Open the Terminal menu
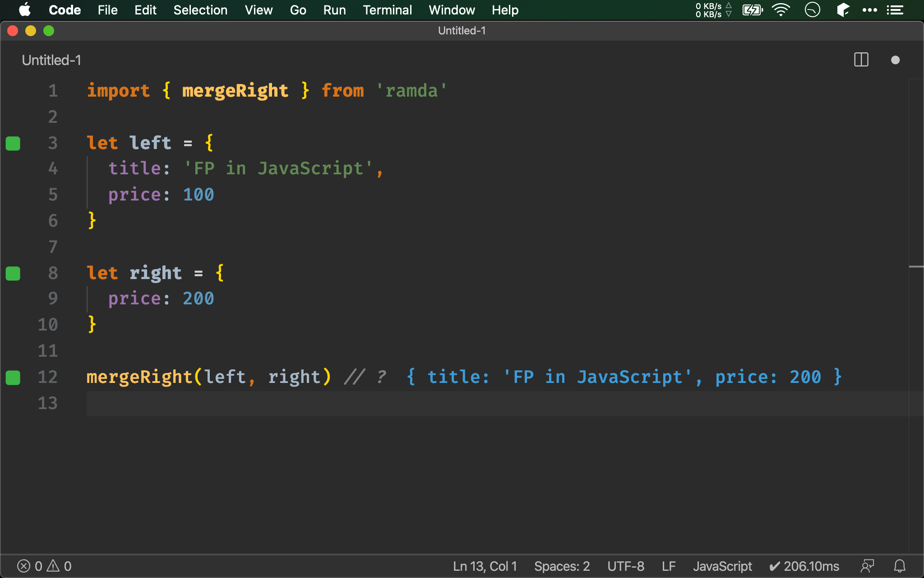Viewport: 924px width, 578px height. click(387, 9)
